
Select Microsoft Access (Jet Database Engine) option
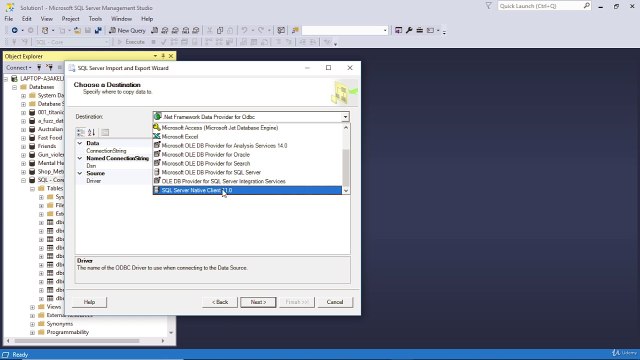pos(247,128)
